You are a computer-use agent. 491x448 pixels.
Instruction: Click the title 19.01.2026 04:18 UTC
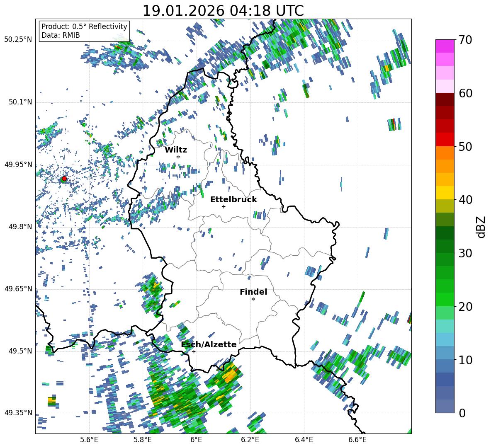223,11
